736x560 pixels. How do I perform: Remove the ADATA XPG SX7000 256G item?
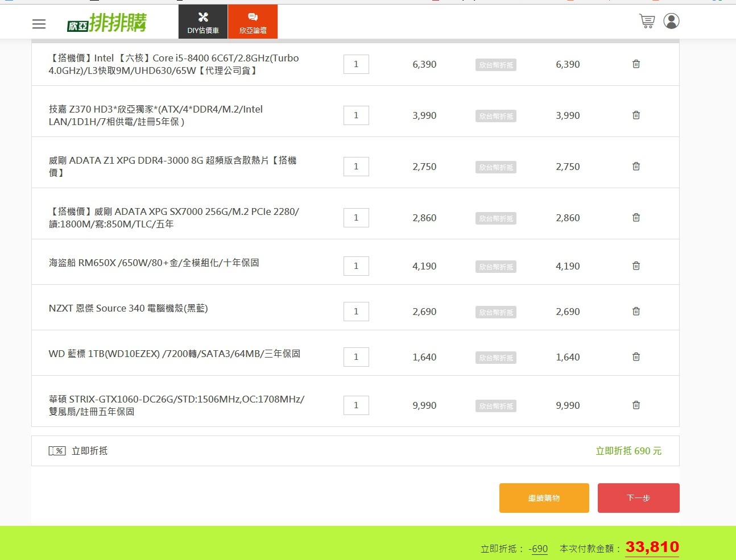click(x=636, y=218)
